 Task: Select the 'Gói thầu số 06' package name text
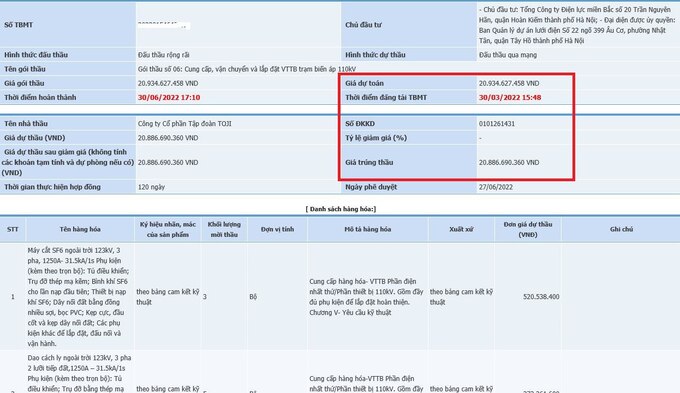coord(247,69)
